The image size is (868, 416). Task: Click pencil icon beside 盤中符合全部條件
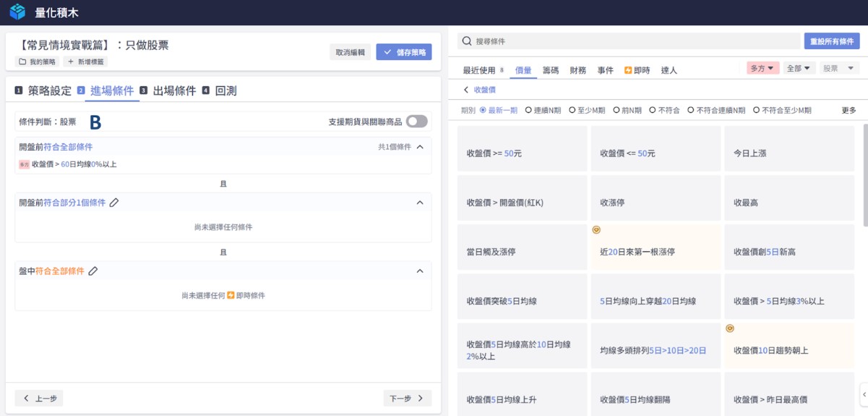(x=93, y=271)
